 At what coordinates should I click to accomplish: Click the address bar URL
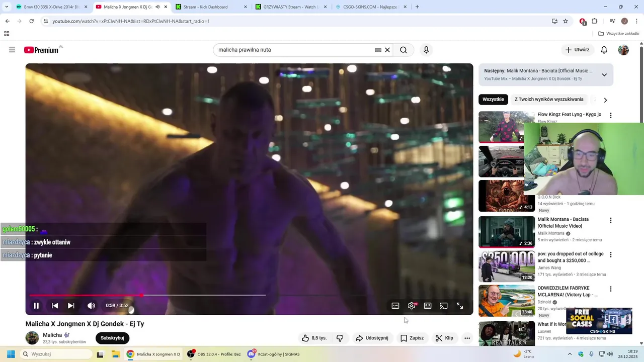[131, 21]
